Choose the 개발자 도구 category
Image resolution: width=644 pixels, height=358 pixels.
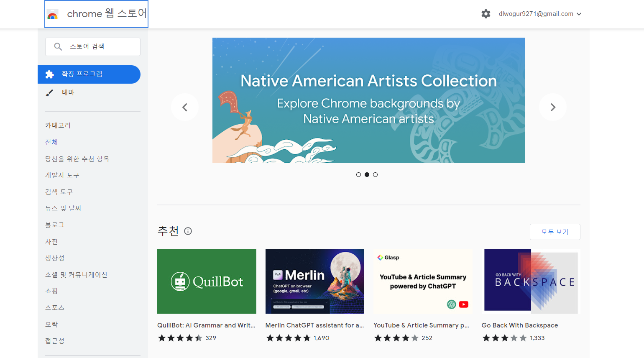coord(62,175)
